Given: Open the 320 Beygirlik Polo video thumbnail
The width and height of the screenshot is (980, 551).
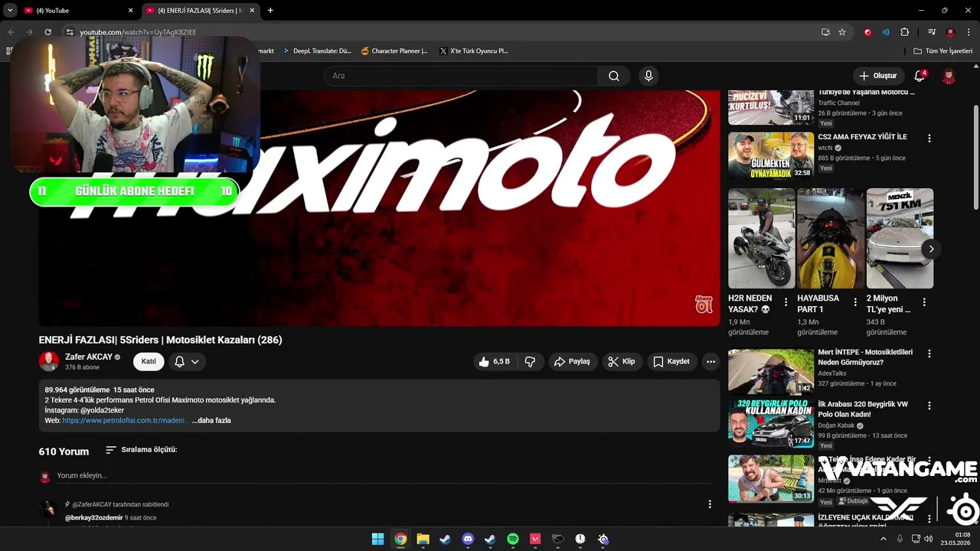Looking at the screenshot, I should pos(771,424).
